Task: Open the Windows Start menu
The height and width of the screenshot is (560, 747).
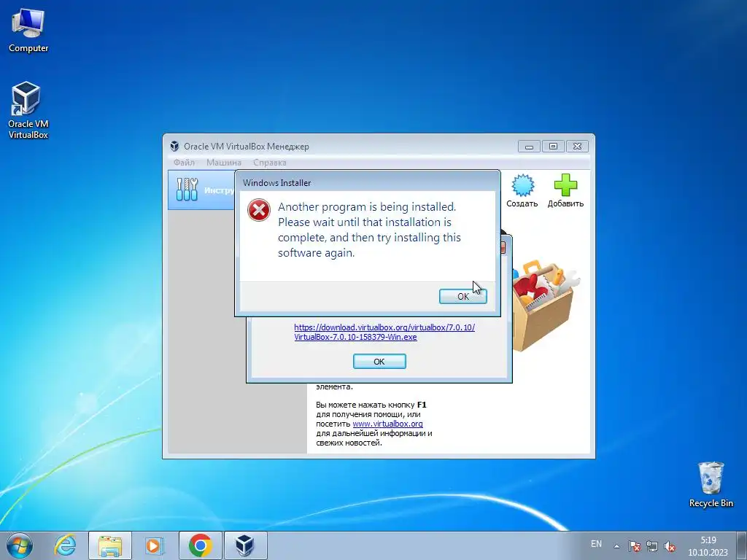Action: click(x=20, y=545)
